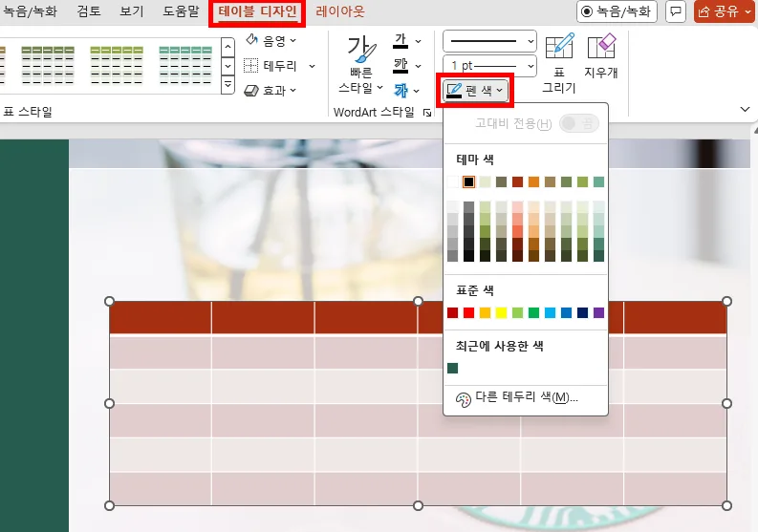Toggle the High Contrast Only (고대비 전용) switch

(578, 124)
